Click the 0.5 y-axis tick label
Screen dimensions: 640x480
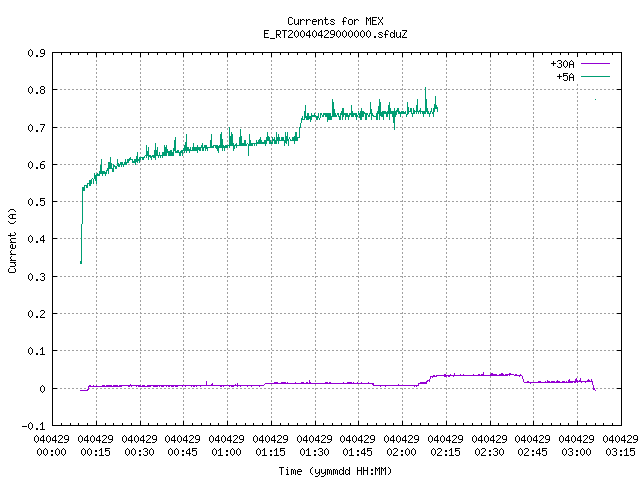[x=37, y=202]
